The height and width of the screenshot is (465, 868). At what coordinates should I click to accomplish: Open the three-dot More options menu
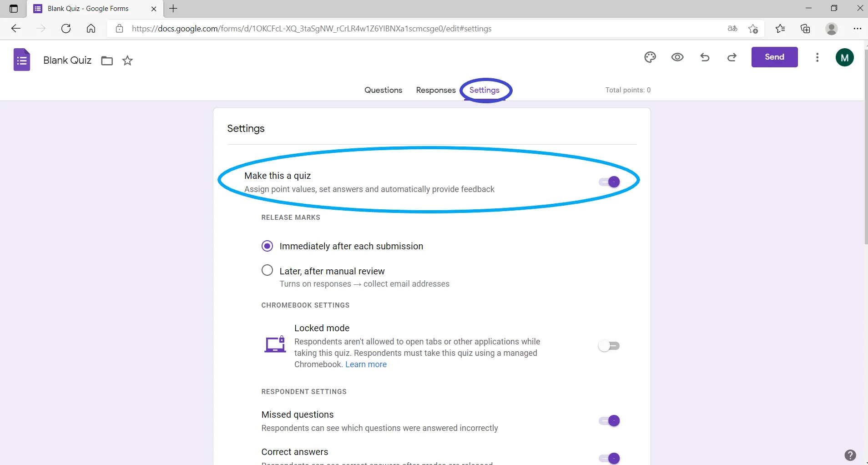pos(817,57)
